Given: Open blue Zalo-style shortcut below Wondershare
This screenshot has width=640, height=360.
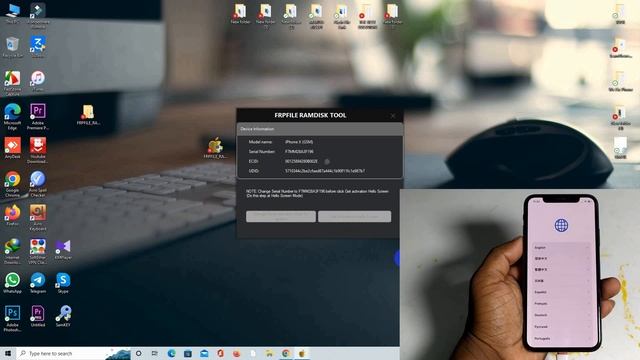Looking at the screenshot, I should click(38, 46).
